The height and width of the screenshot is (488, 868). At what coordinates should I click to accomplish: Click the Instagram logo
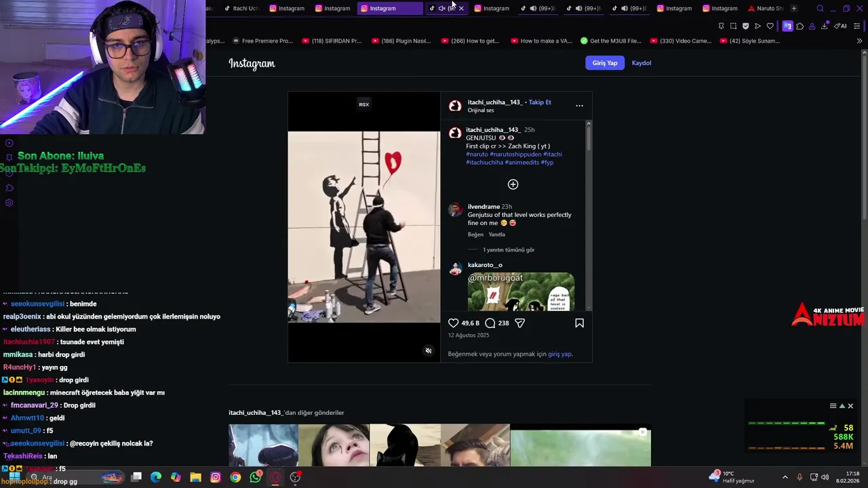(x=252, y=64)
